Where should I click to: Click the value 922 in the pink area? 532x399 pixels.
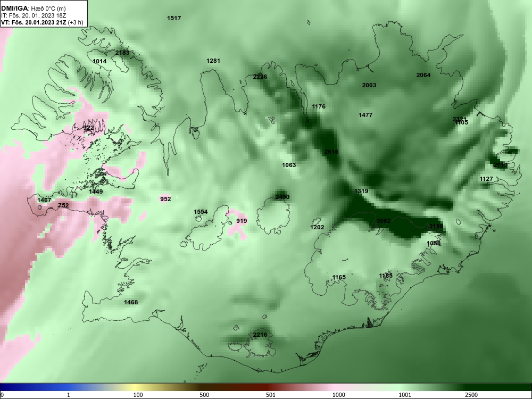[88, 128]
